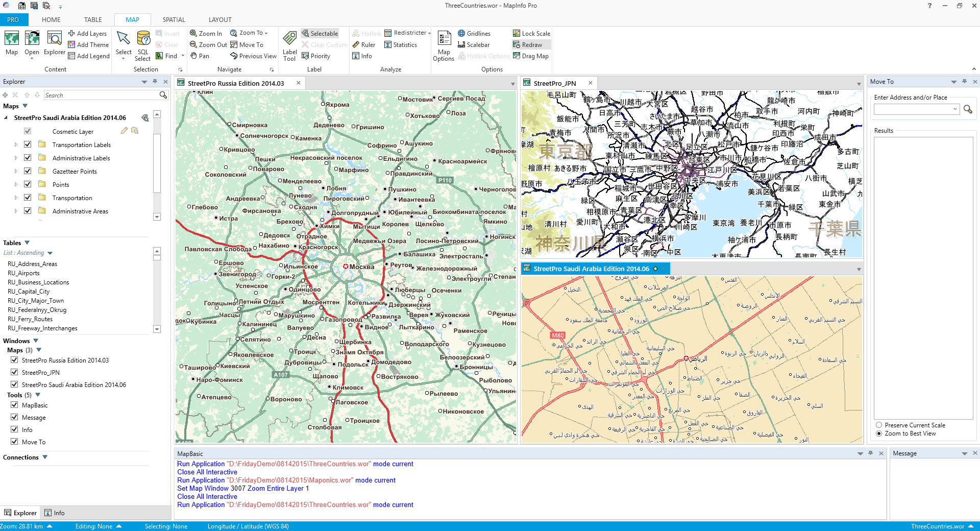
Task: Add a Scalebar to the map
Action: [x=474, y=44]
